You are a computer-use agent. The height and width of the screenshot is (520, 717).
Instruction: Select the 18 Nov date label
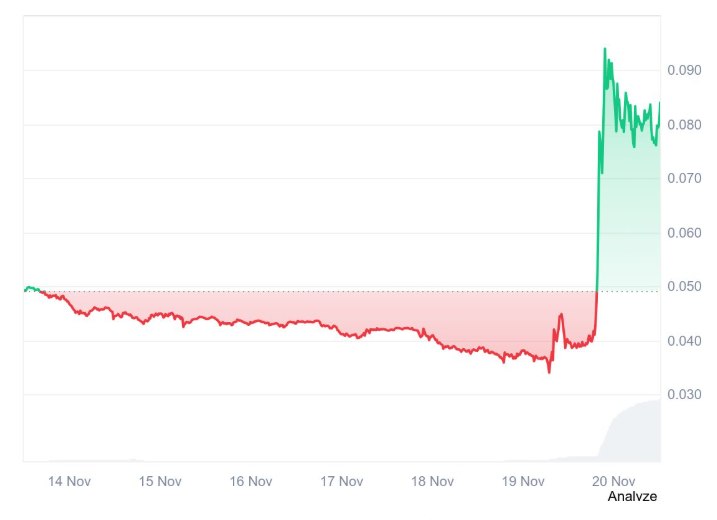click(x=433, y=481)
